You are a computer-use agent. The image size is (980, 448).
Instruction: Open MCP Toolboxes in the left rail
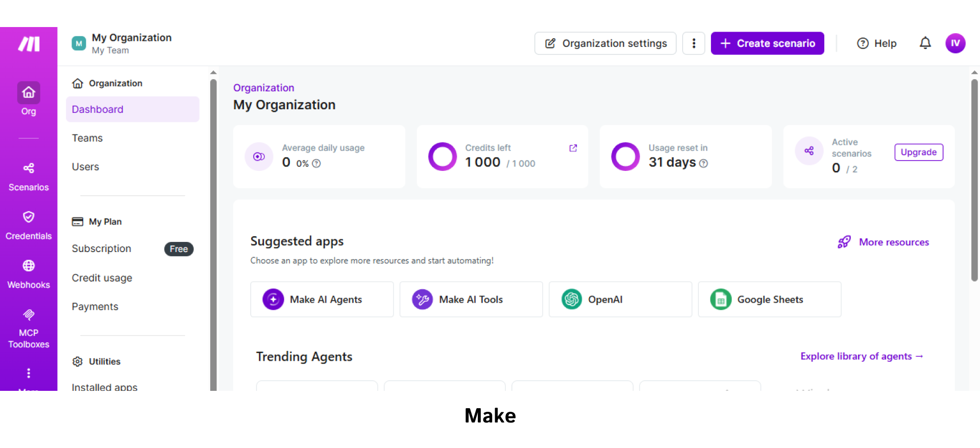[29, 329]
